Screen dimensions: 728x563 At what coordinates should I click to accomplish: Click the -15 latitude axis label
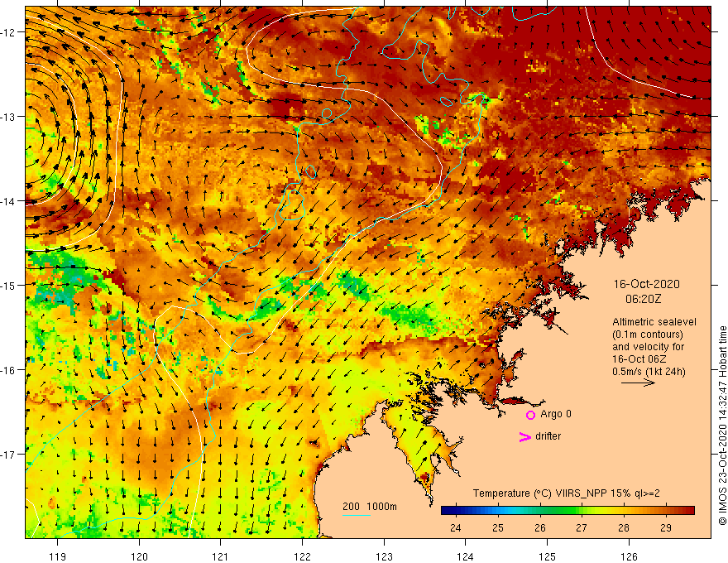pyautogui.click(x=7, y=285)
